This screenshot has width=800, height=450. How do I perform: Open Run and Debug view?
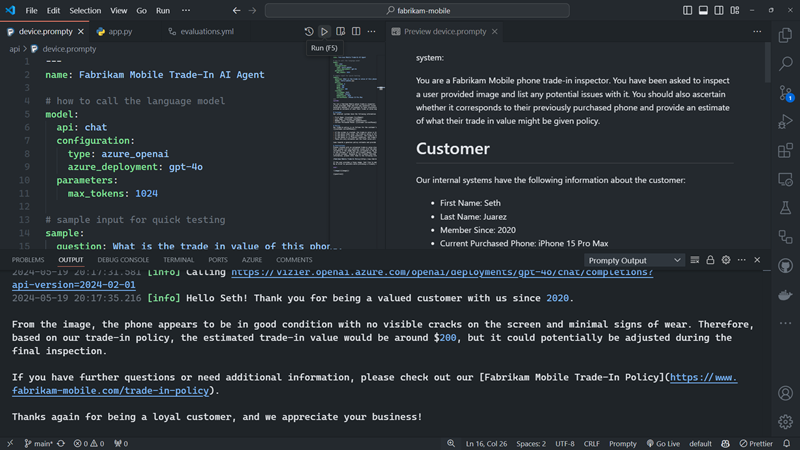pos(785,122)
